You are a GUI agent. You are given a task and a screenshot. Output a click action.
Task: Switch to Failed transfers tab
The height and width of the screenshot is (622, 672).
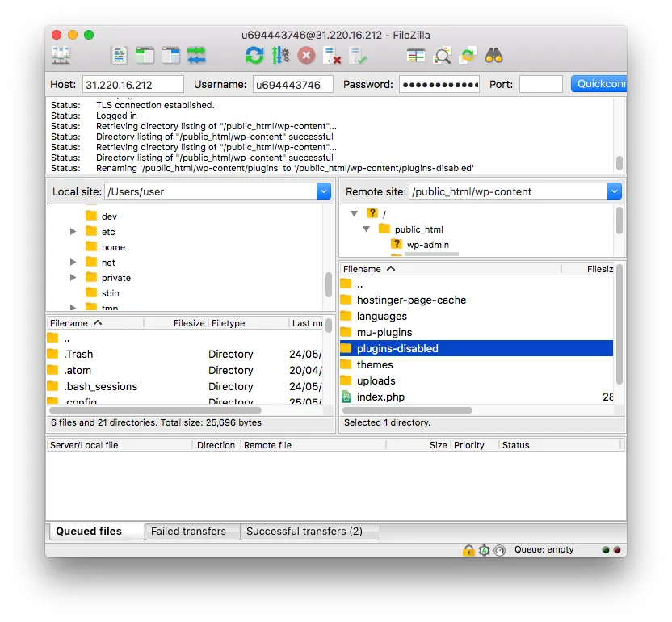[x=192, y=531]
